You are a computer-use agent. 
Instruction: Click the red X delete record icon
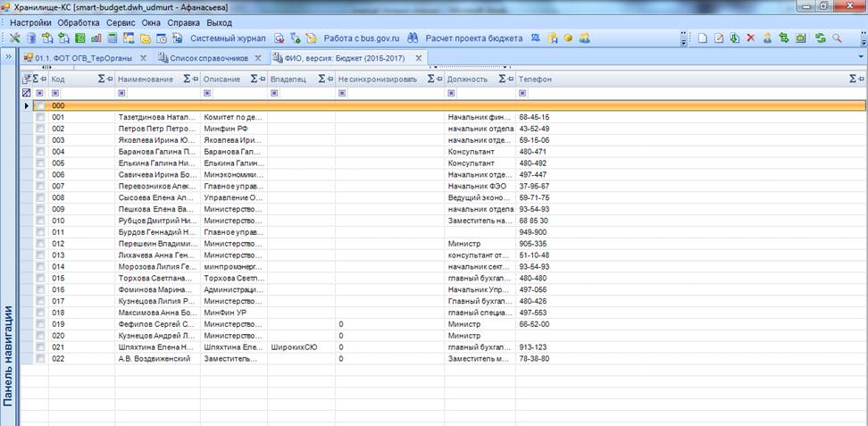[750, 38]
